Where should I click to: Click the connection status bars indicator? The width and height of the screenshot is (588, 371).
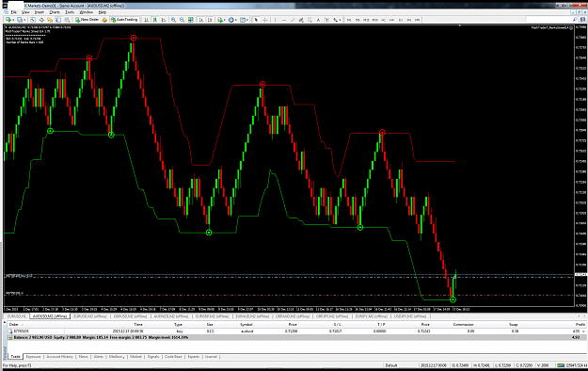point(561,365)
